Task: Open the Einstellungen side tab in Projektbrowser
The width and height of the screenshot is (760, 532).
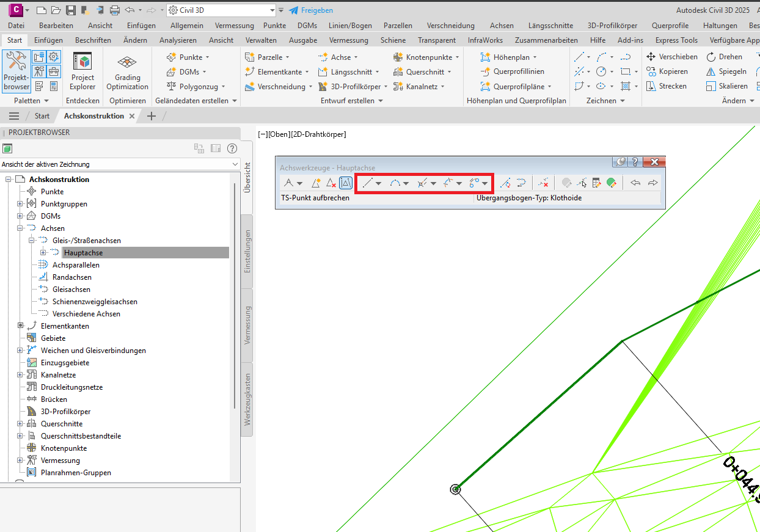Action: pyautogui.click(x=247, y=251)
